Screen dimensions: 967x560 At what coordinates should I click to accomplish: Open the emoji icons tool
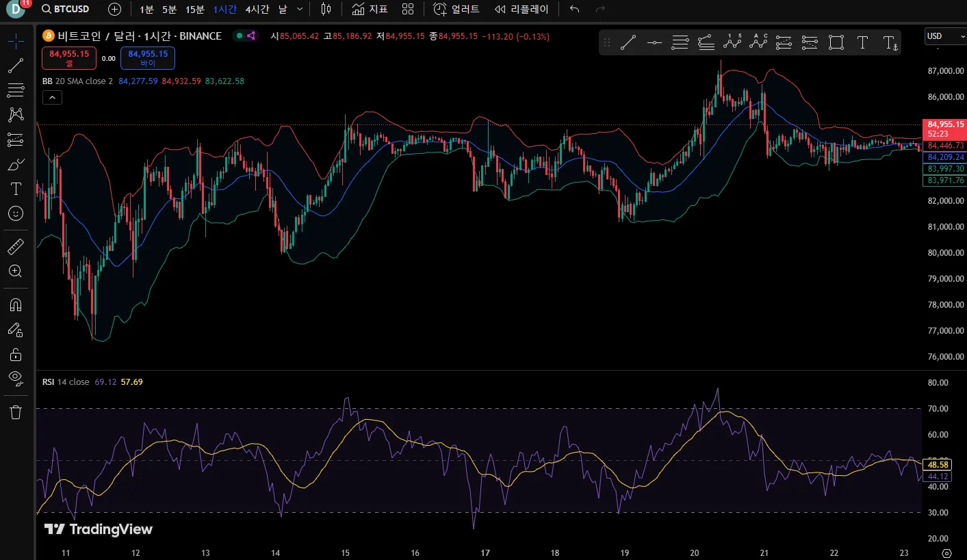(15, 213)
